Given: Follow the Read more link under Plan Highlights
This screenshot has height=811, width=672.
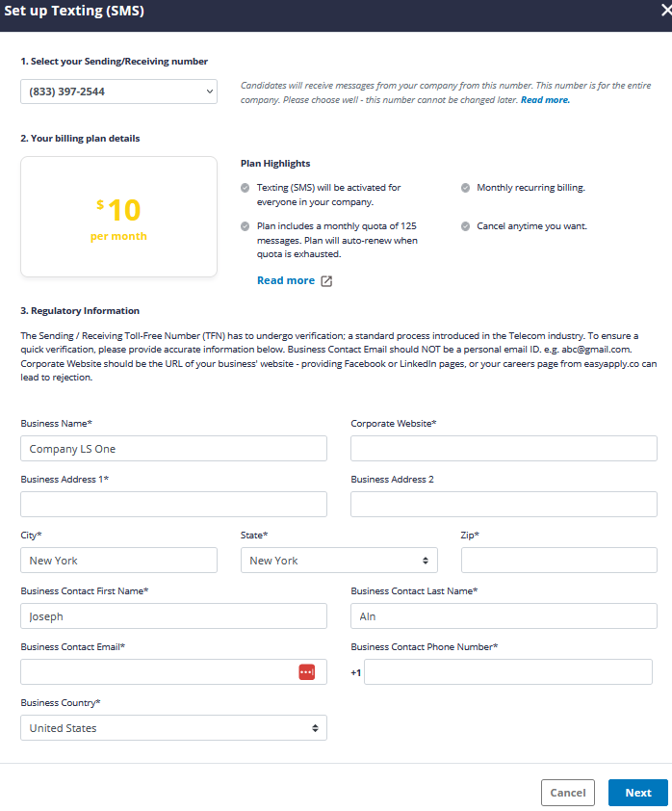Looking at the screenshot, I should pos(286,280).
